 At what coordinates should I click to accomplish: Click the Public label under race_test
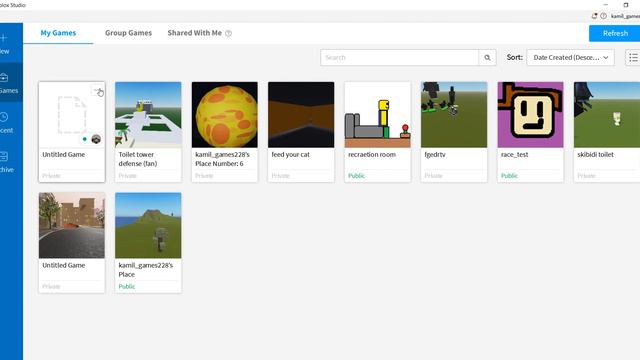tap(509, 176)
